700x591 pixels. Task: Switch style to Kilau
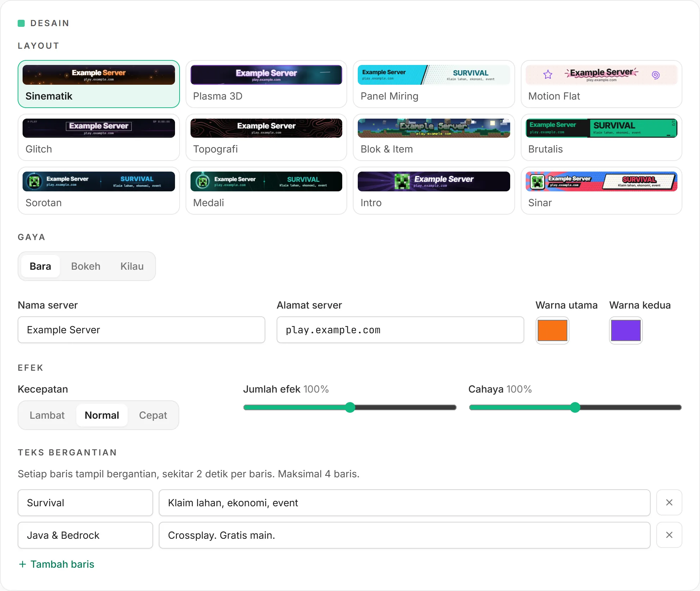point(132,266)
